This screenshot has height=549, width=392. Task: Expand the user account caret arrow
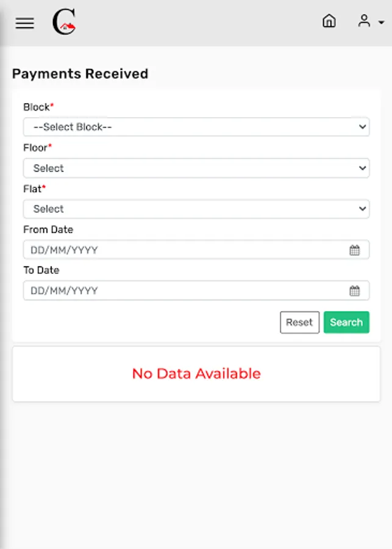381,23
